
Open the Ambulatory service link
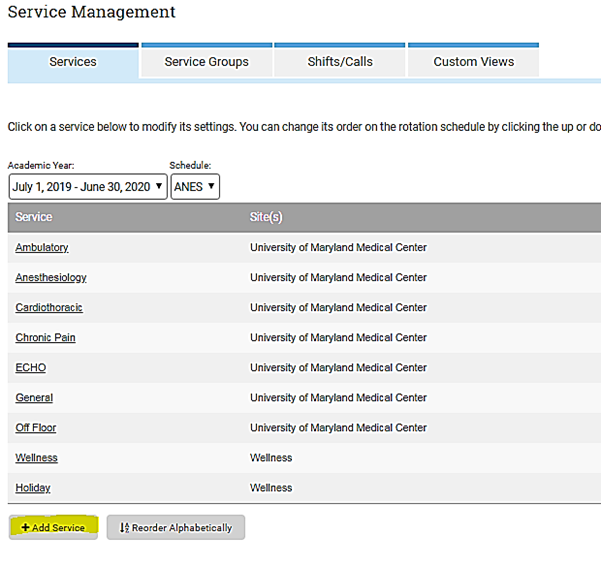click(42, 248)
